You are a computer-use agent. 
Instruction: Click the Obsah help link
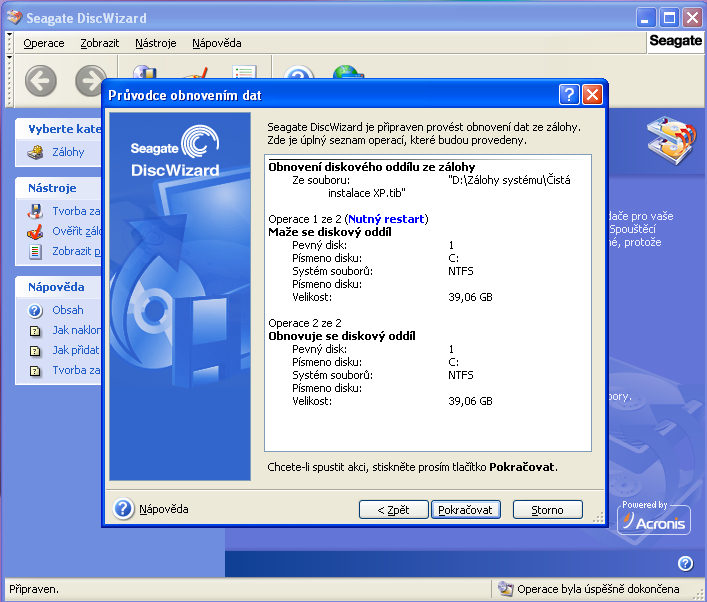(68, 310)
